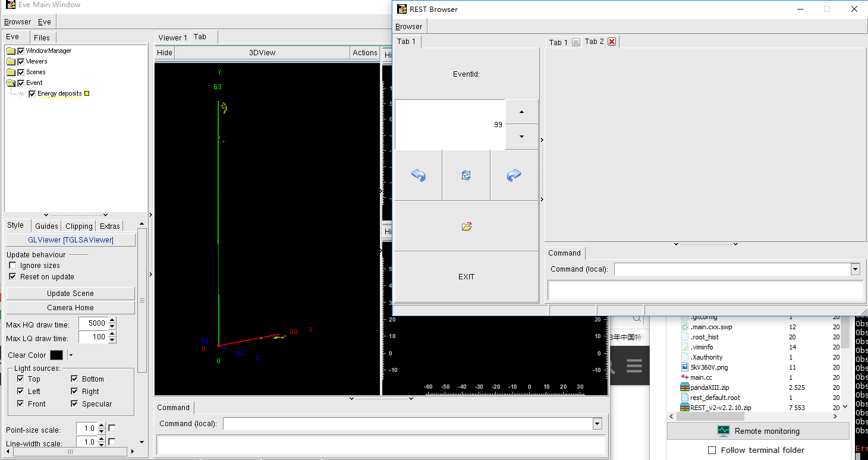Open the Clear Color dropdown arrow
The width and height of the screenshot is (868, 460).
[71, 355]
